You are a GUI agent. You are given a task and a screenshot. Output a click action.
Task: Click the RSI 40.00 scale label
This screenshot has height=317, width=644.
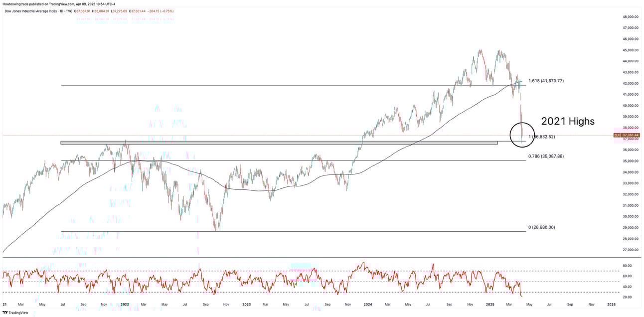[627, 287]
